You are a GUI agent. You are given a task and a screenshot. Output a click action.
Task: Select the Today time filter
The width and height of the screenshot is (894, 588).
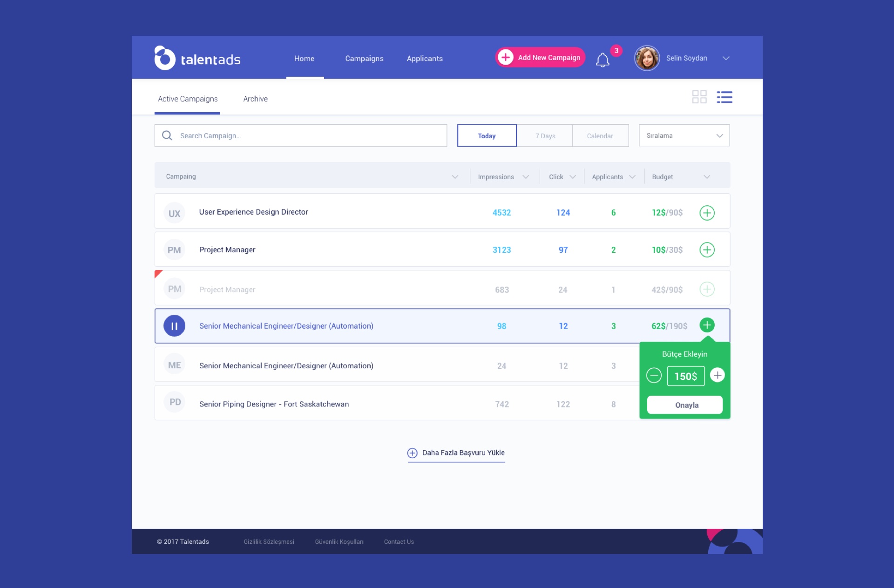tap(487, 135)
